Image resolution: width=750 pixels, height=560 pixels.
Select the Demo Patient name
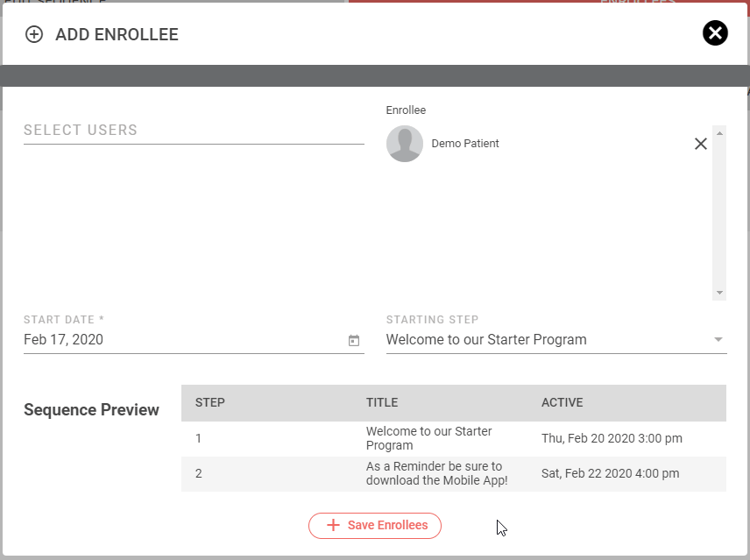[465, 144]
